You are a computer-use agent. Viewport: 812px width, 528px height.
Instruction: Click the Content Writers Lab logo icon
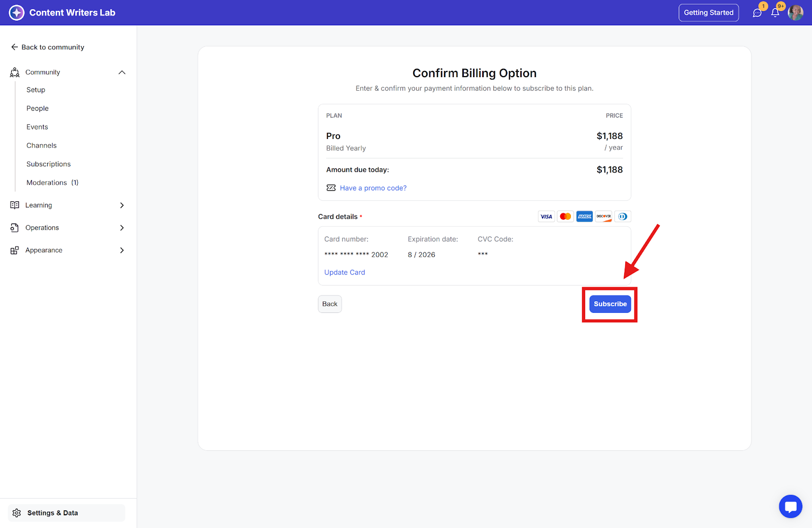tap(17, 13)
